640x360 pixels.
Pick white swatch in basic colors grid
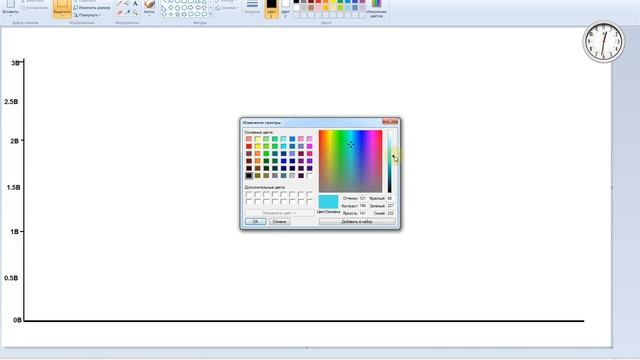[309, 176]
